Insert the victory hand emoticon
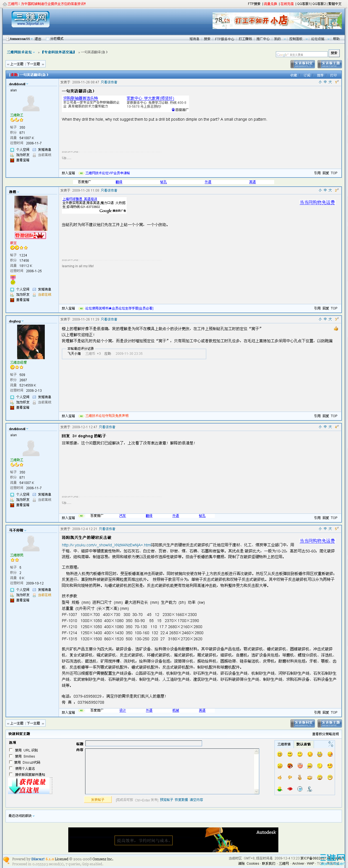 (300, 777)
